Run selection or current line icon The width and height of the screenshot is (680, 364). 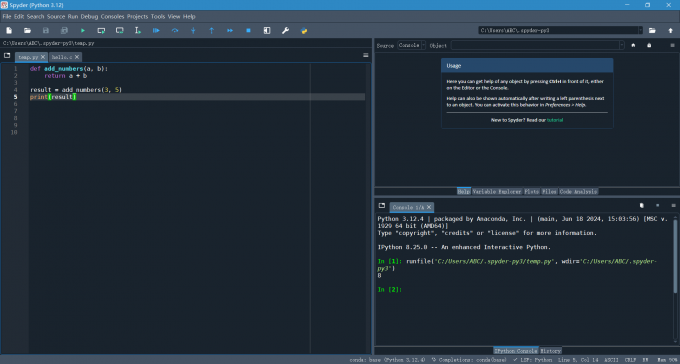[x=138, y=30]
